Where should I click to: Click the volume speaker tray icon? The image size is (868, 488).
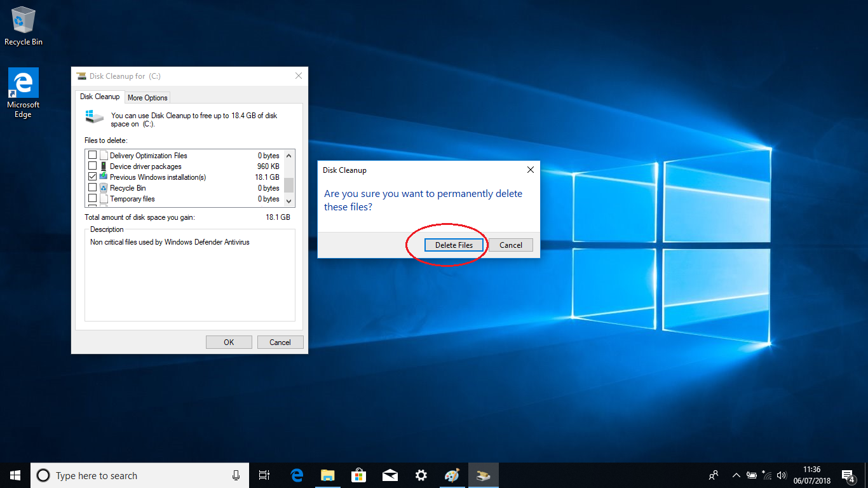pos(782,475)
